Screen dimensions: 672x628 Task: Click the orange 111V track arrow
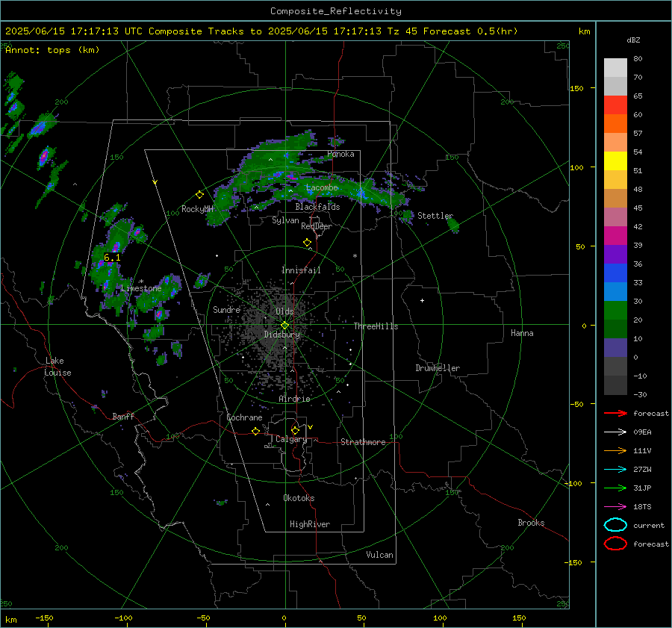click(615, 450)
